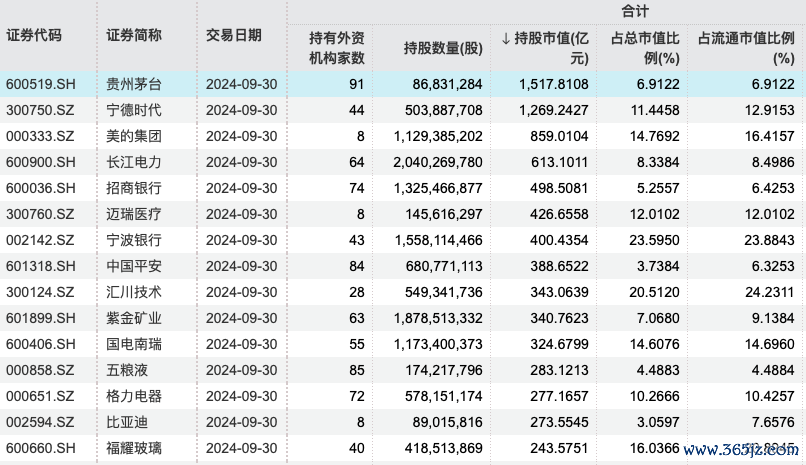Select stock code 300124.SZ
This screenshot has height=465, width=806.
click(x=40, y=292)
